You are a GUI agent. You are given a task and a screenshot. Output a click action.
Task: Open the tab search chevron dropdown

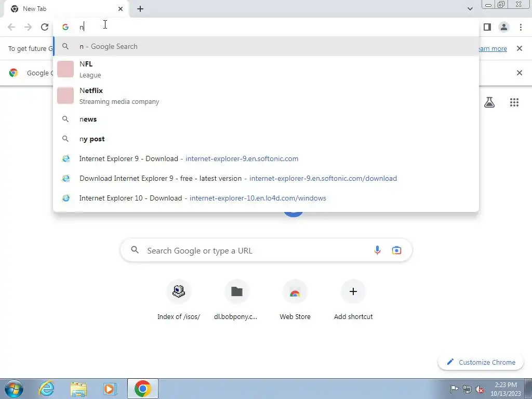pos(470,9)
